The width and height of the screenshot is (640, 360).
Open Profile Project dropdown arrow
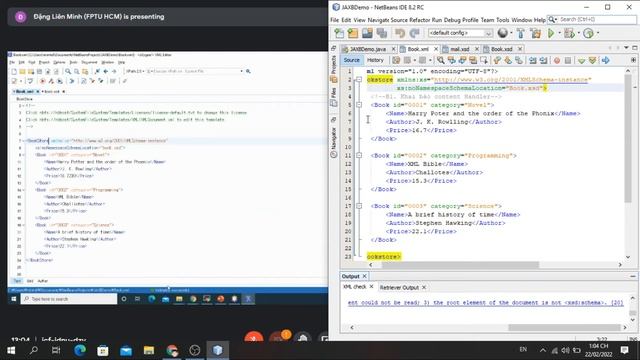[598, 33]
